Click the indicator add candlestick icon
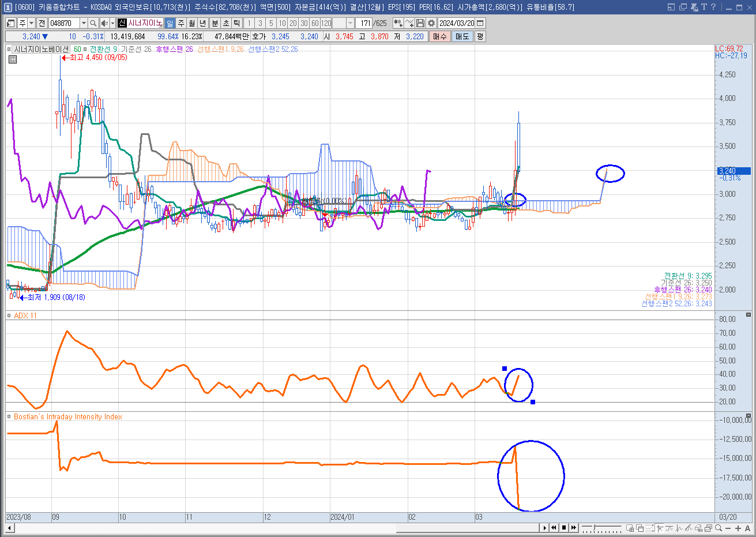The width and height of the screenshot is (756, 537). pos(398,23)
